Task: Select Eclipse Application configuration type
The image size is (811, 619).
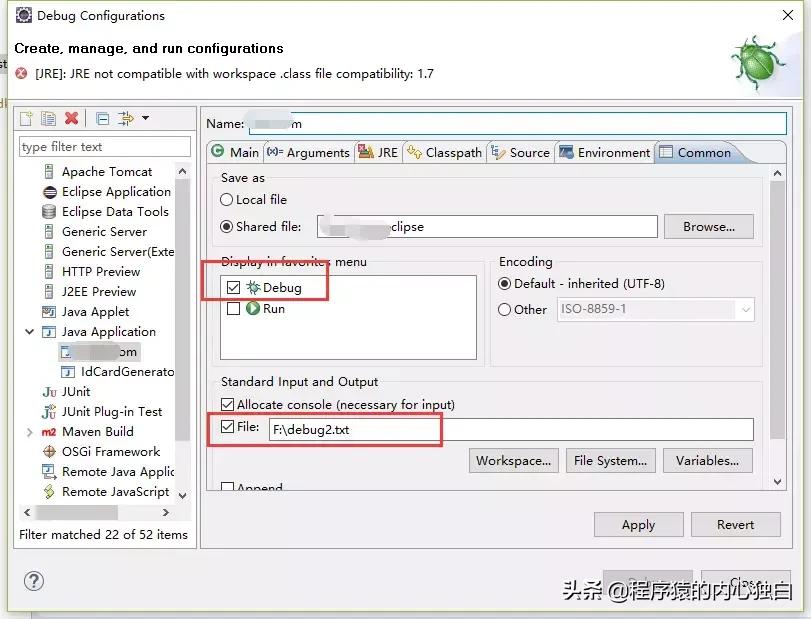Action: click(116, 192)
